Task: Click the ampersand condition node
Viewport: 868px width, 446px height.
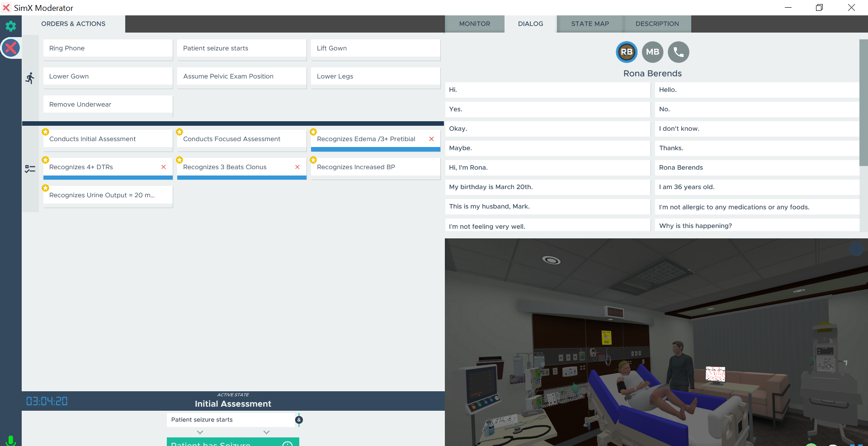Action: coord(299,420)
